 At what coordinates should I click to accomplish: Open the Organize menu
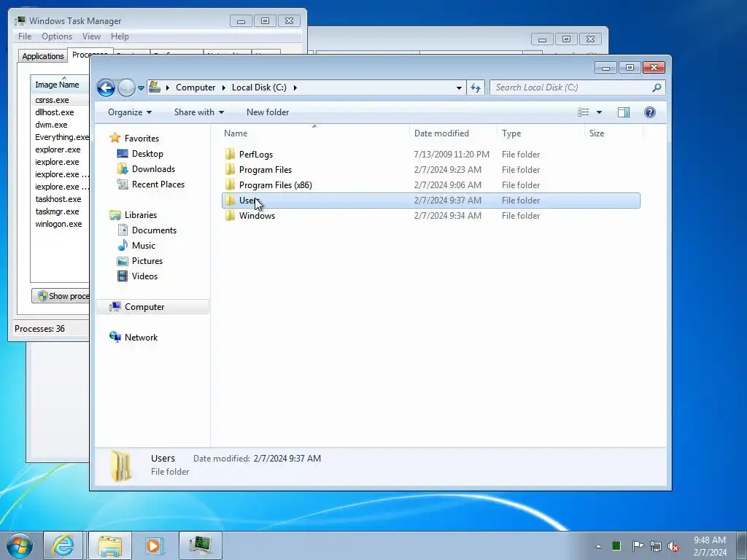pyautogui.click(x=130, y=112)
